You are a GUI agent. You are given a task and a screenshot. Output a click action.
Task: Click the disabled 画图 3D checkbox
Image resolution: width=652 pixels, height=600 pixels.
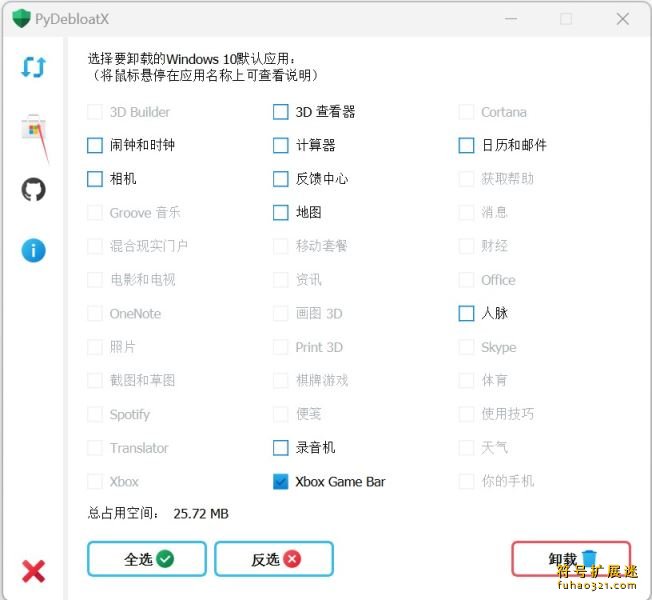280,313
